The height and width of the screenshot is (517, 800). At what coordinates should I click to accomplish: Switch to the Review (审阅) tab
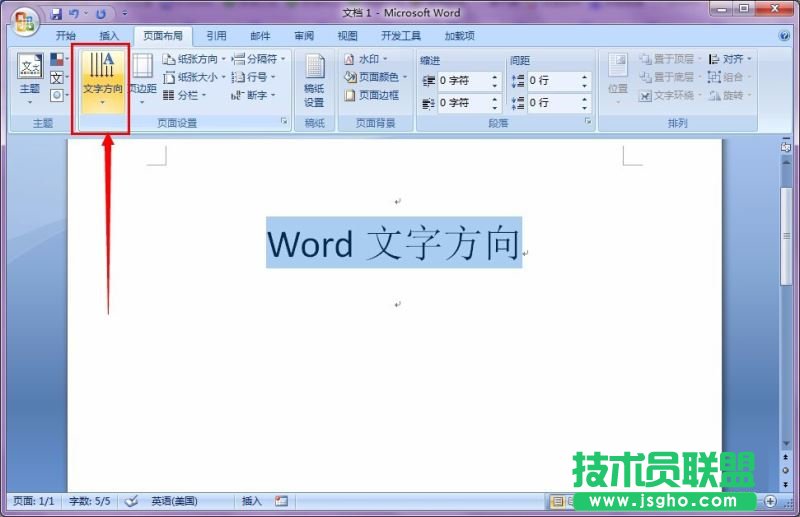coord(304,36)
